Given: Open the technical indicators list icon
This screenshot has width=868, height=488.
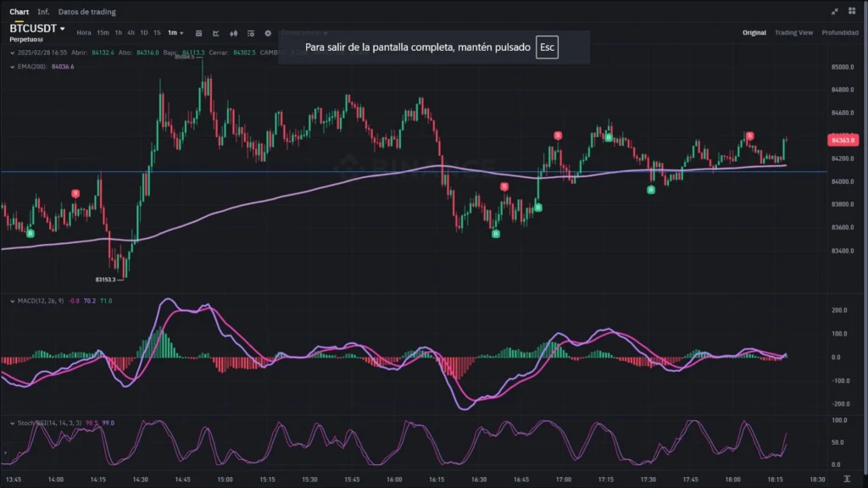Looking at the screenshot, I should pyautogui.click(x=251, y=33).
